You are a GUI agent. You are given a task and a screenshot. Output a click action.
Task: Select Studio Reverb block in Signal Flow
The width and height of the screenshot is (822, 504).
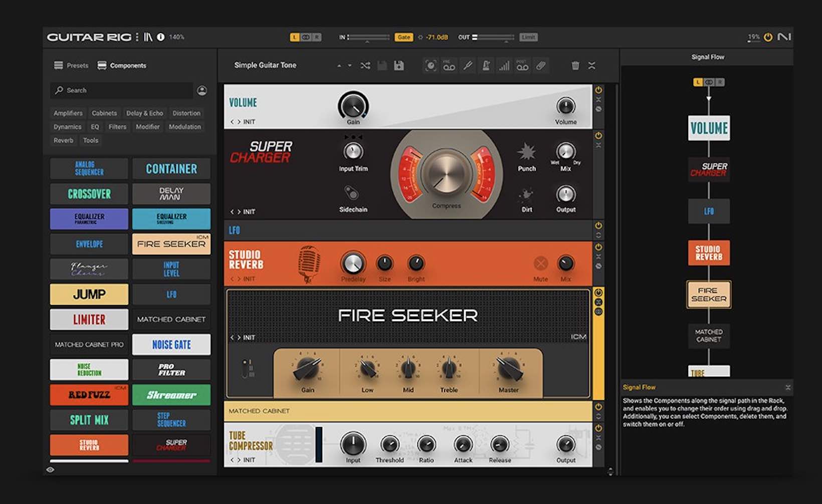point(709,253)
